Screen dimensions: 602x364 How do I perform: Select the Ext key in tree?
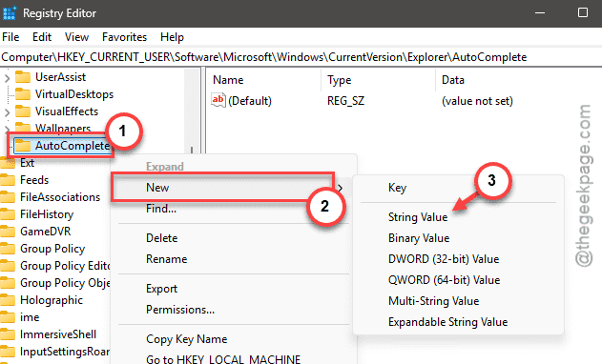[x=28, y=163]
